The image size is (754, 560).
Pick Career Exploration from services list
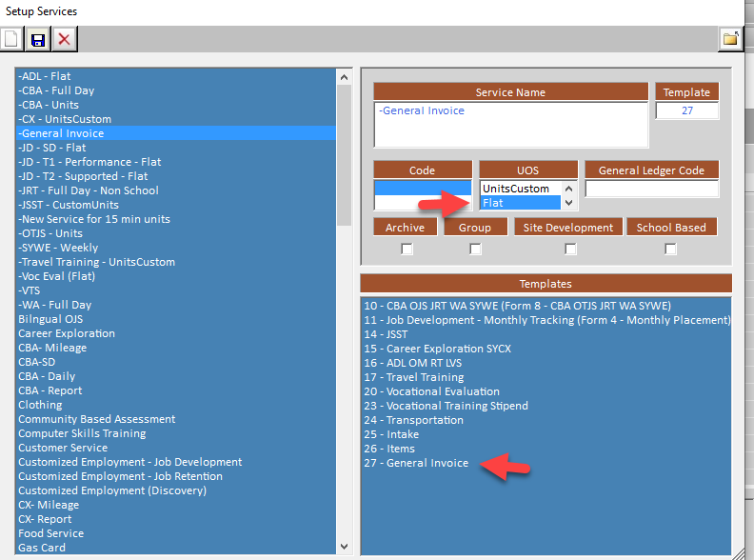click(x=67, y=333)
